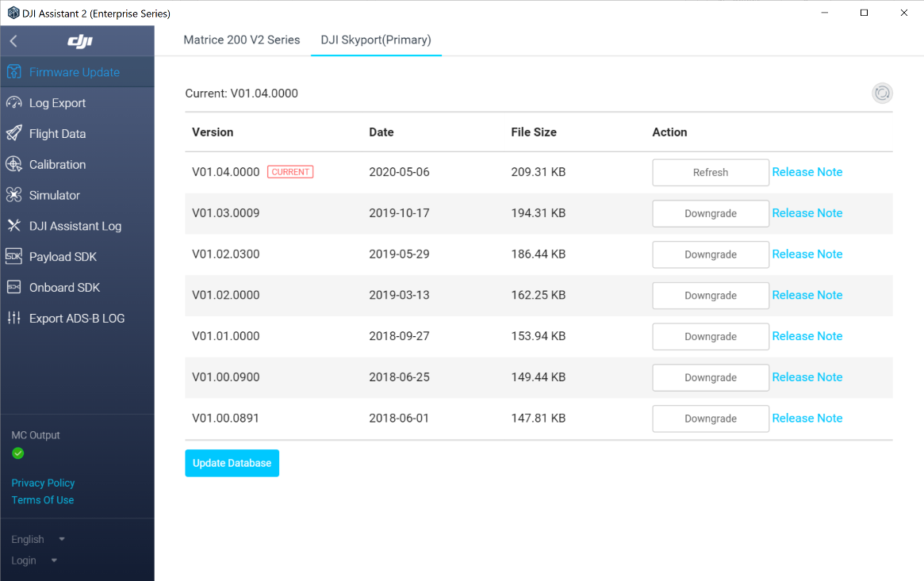Click the Calibration crosshair icon

tap(14, 164)
